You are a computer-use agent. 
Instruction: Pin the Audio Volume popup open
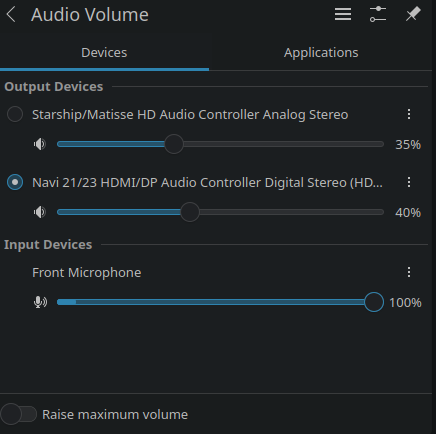(x=413, y=14)
